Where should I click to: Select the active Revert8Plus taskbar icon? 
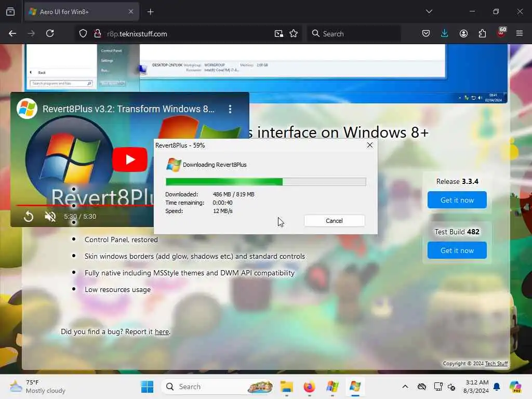tap(355, 387)
